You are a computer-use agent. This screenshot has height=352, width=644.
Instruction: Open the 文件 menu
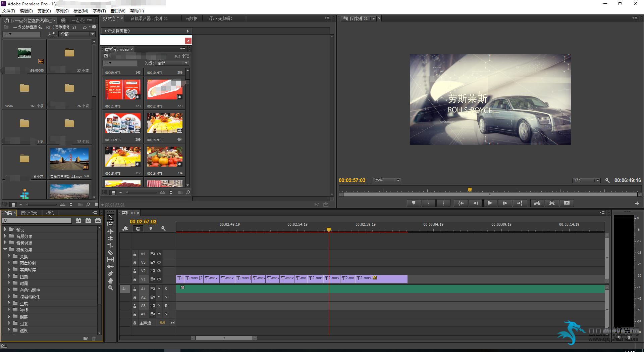click(9, 11)
